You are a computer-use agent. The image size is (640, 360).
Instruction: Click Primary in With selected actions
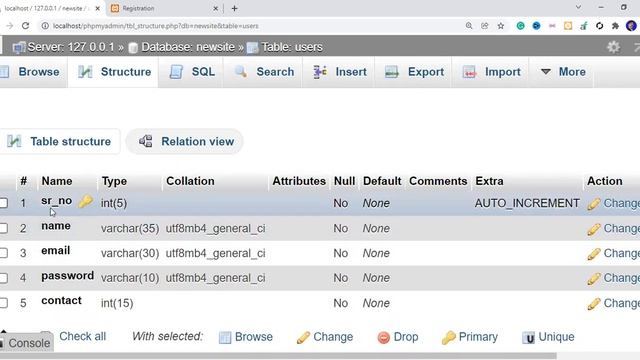click(x=470, y=337)
